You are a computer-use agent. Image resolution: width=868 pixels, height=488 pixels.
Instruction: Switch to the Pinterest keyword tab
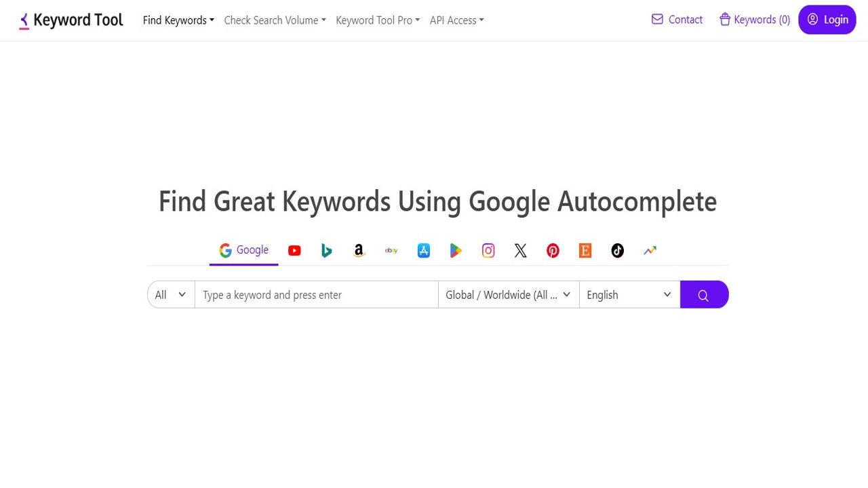tap(553, 251)
